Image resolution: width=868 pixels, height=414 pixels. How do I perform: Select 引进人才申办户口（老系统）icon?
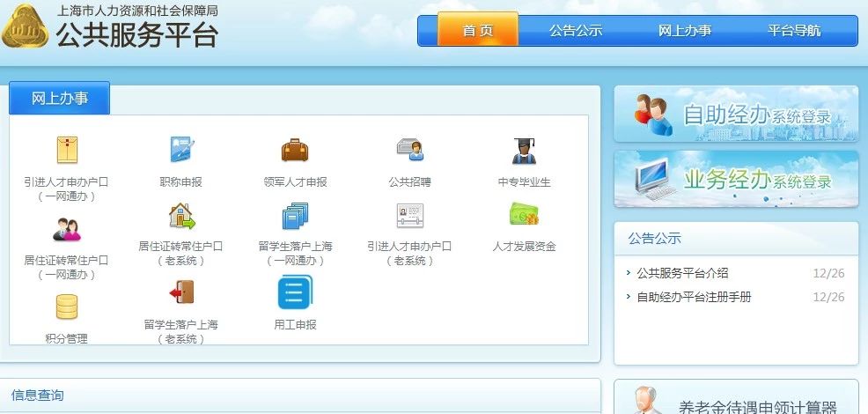pyautogui.click(x=409, y=216)
